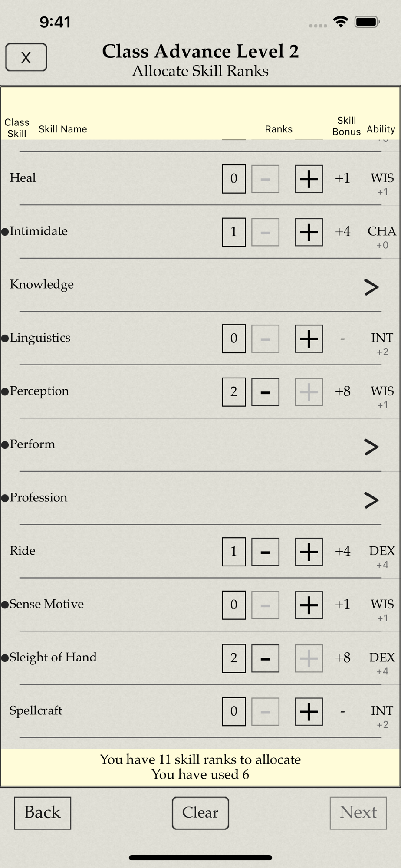Add a rank to Spellcraft
The image size is (401, 868).
[x=309, y=712]
